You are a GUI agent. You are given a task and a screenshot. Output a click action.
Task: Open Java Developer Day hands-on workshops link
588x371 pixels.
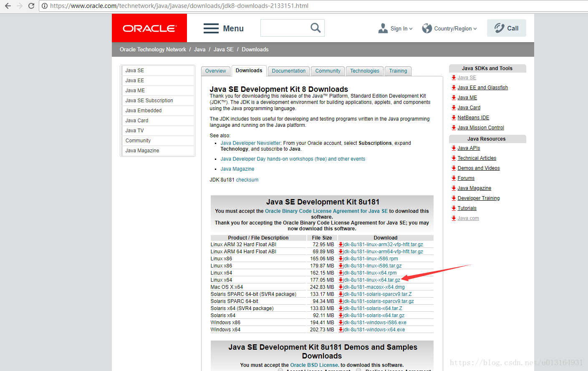click(293, 159)
